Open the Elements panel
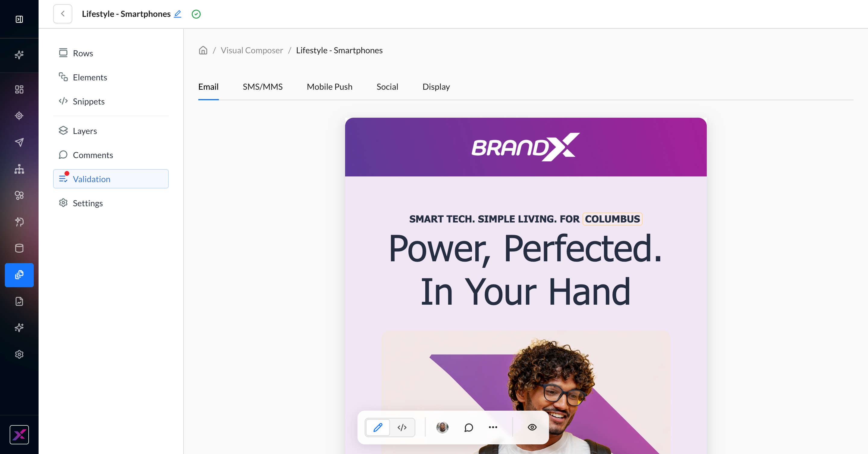 (x=111, y=77)
